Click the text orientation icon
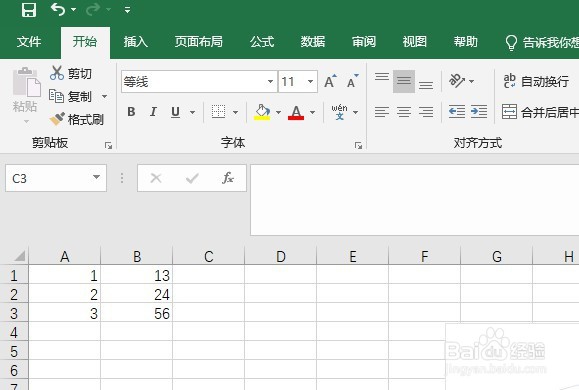This screenshot has width=579, height=390. coord(457,81)
